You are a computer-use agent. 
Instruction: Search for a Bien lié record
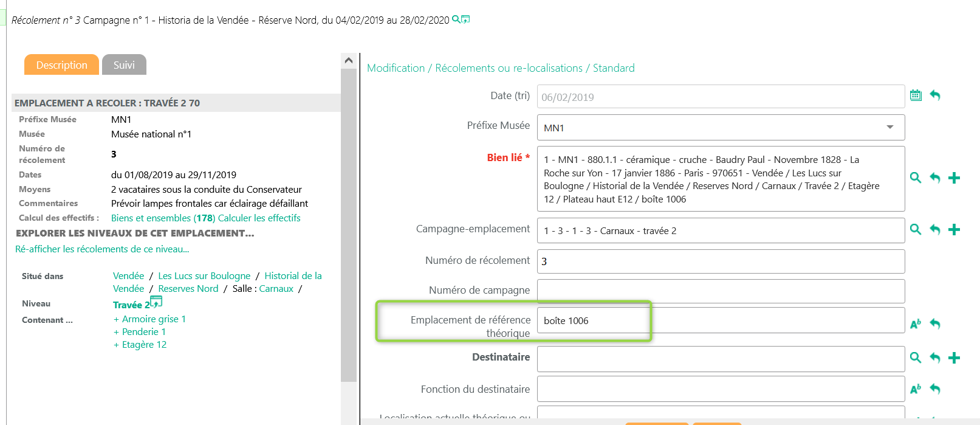916,178
